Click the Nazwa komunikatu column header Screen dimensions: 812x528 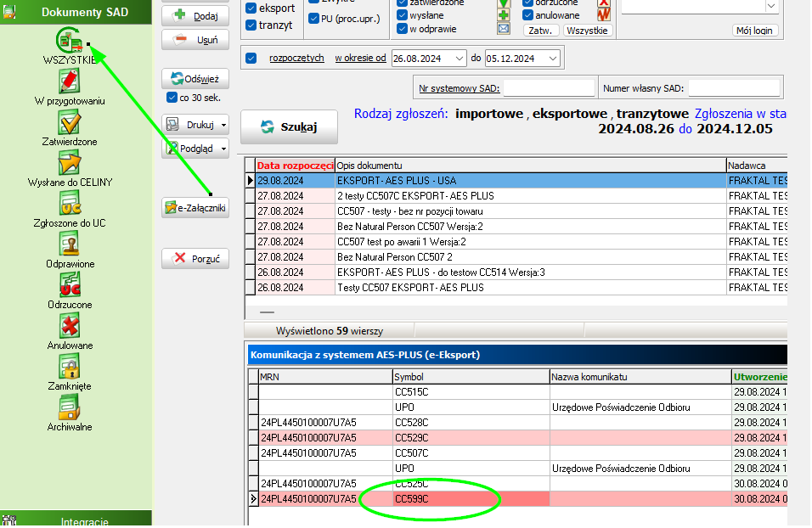point(641,377)
